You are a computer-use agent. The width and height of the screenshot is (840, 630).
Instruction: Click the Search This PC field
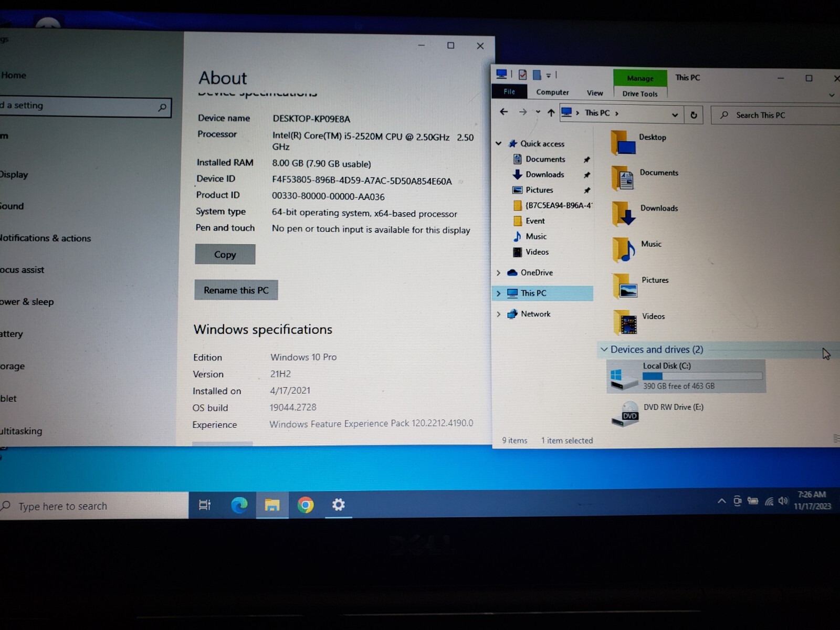coord(776,115)
